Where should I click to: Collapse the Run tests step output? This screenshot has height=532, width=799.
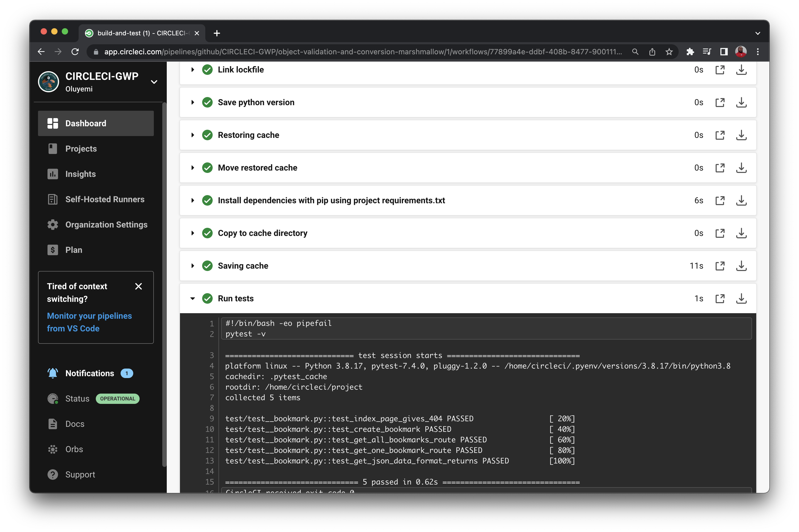tap(193, 299)
